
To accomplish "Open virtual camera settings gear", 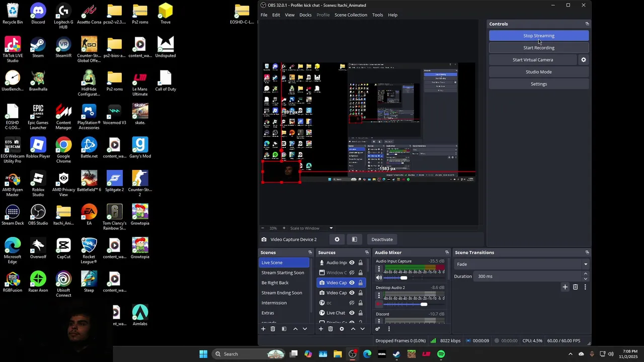I will pos(584,60).
